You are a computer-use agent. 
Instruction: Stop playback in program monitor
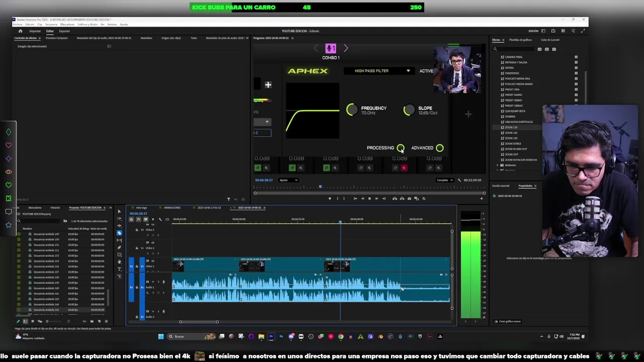[370, 199]
